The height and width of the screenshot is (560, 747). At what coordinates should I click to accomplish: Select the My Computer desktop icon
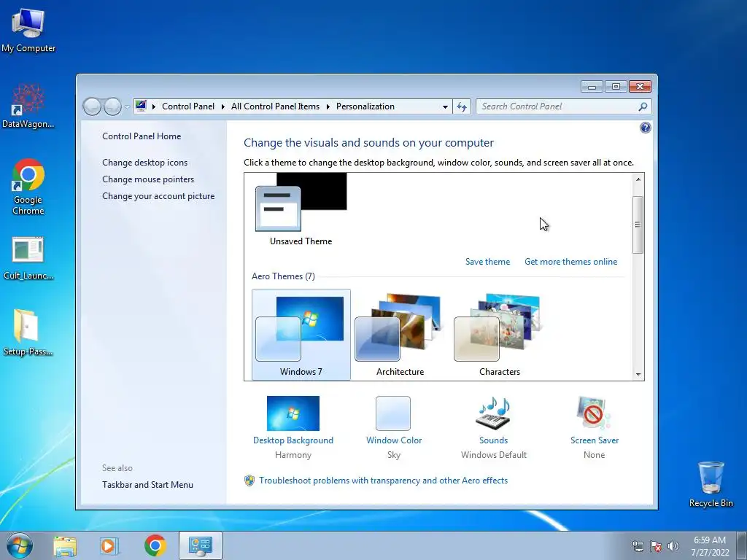pos(28,30)
